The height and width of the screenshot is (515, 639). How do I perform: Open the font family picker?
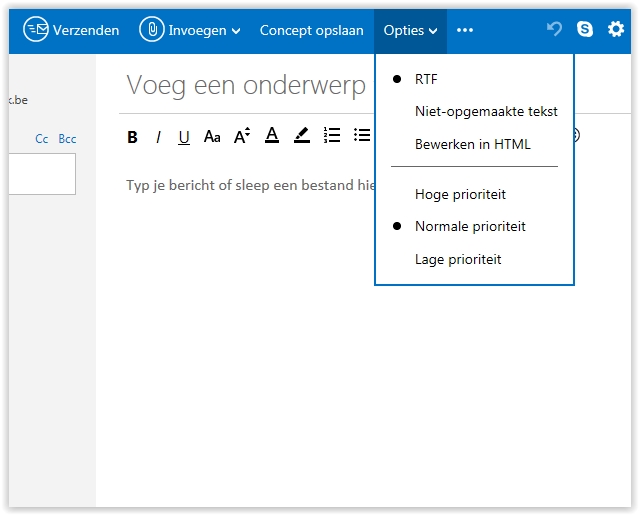tap(212, 138)
